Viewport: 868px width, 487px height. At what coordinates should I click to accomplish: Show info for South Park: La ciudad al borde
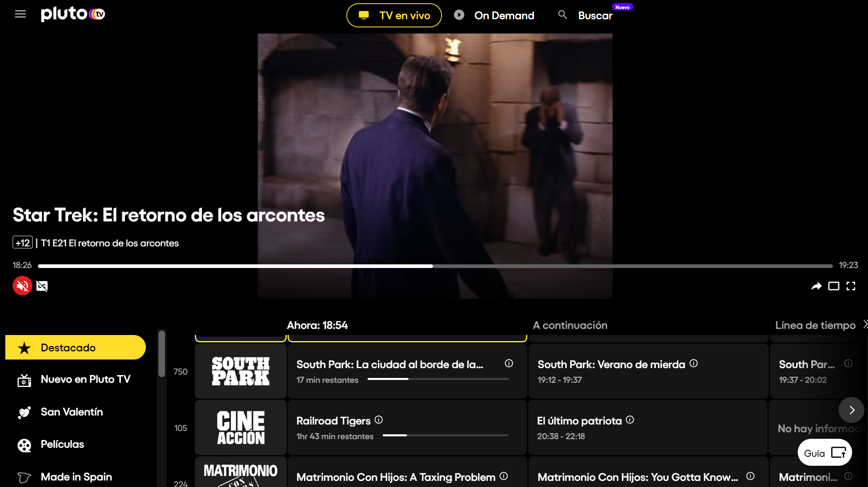tap(509, 363)
